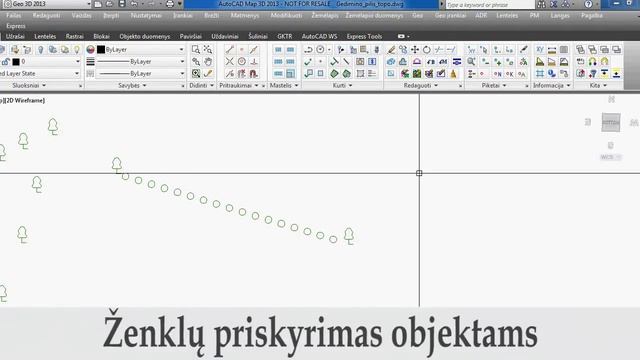Open the Vaizdas menu

(81, 16)
